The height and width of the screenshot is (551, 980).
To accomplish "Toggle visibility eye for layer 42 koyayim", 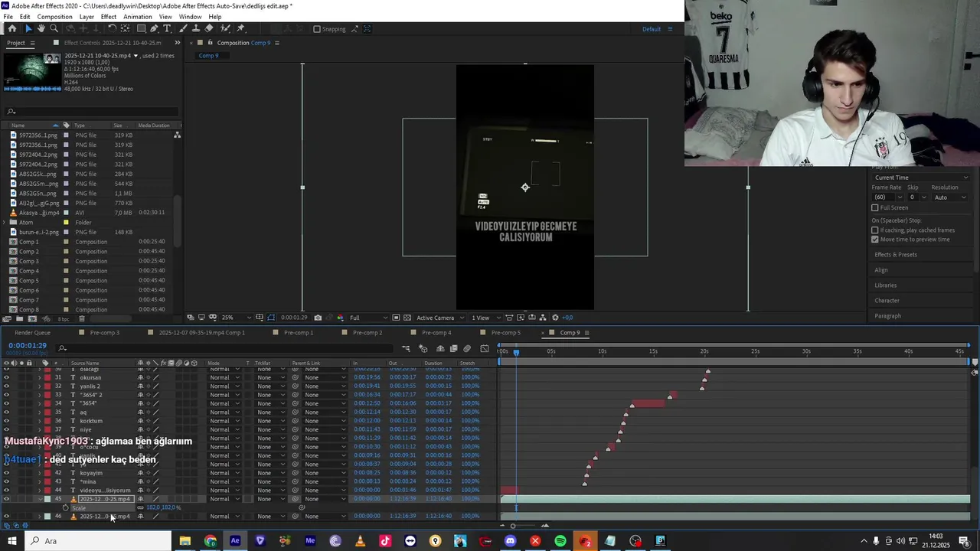I will click(6, 473).
